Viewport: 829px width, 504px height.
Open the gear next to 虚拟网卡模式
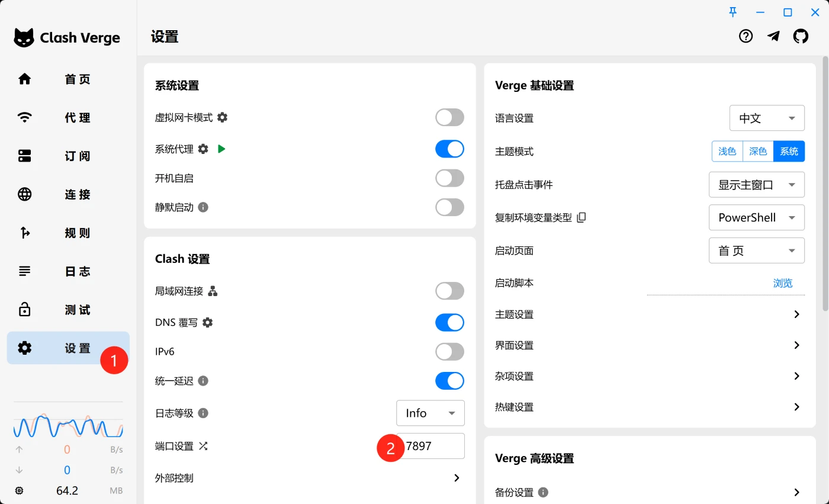pyautogui.click(x=222, y=117)
